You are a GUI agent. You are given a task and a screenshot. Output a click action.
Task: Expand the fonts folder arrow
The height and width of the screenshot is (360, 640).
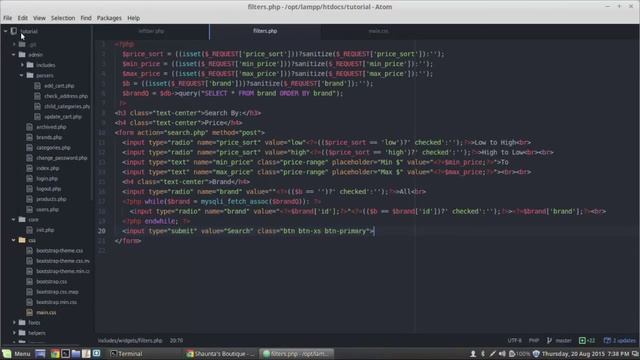coord(14,322)
